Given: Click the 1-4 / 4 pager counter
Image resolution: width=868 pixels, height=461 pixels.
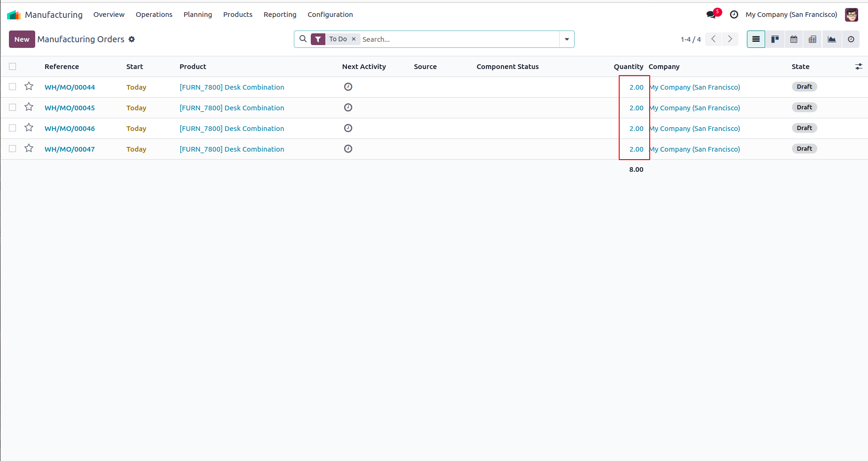Looking at the screenshot, I should click(x=691, y=39).
